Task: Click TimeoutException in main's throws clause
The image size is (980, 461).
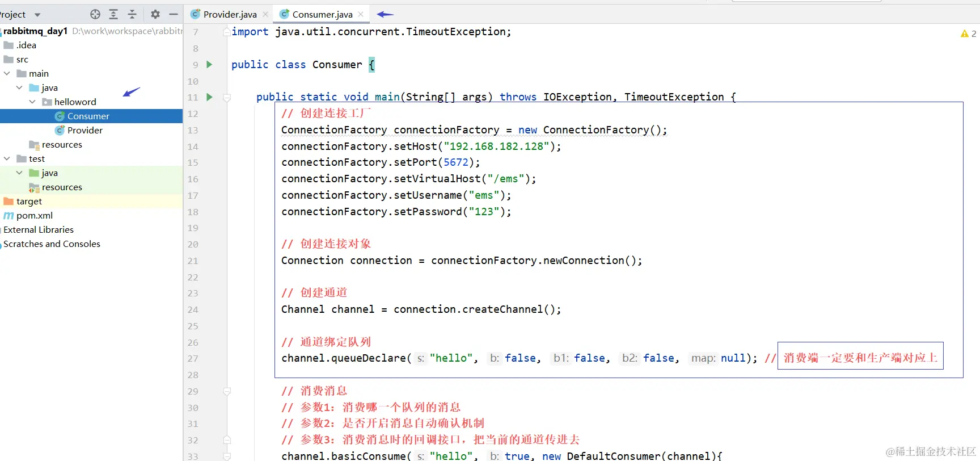Action: (674, 97)
